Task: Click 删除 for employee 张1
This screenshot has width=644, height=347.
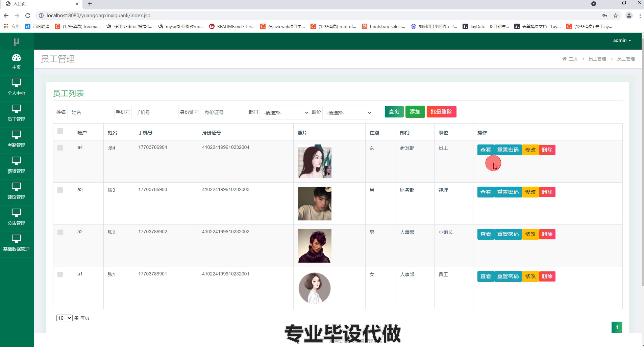Action: pyautogui.click(x=547, y=276)
